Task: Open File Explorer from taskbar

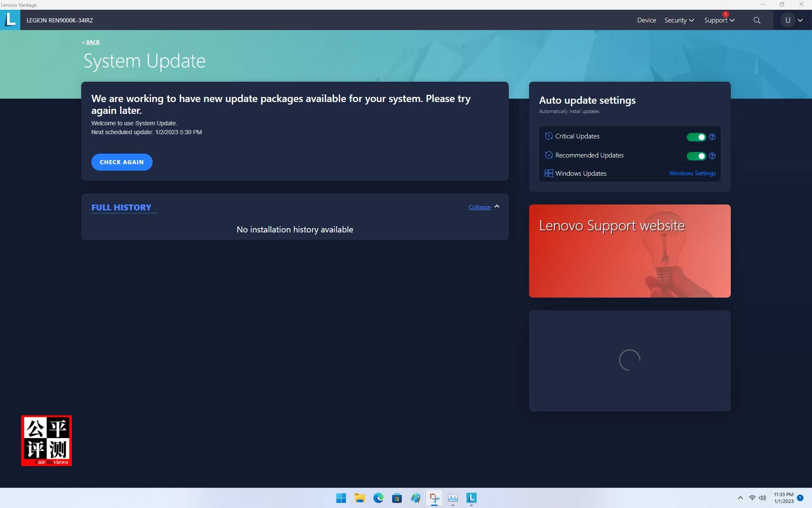Action: tap(359, 498)
